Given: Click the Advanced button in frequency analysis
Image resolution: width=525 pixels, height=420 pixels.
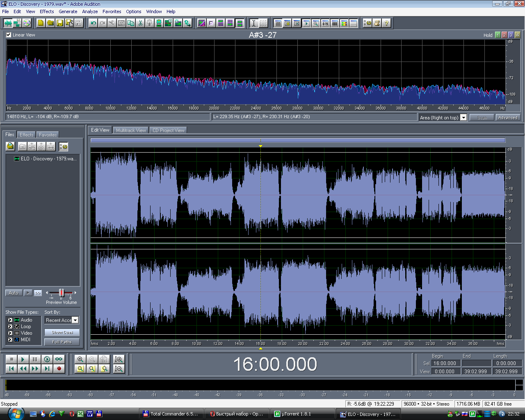Looking at the screenshot, I should (x=507, y=118).
